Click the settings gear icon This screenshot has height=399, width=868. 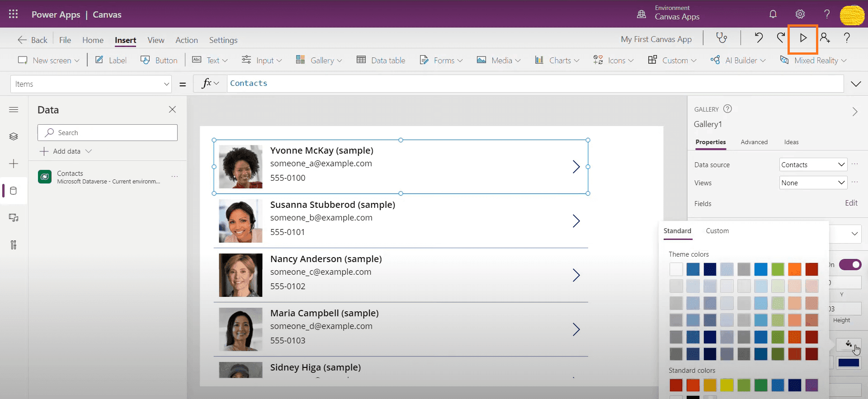800,14
